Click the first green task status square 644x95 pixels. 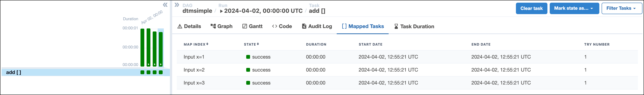coord(142,72)
